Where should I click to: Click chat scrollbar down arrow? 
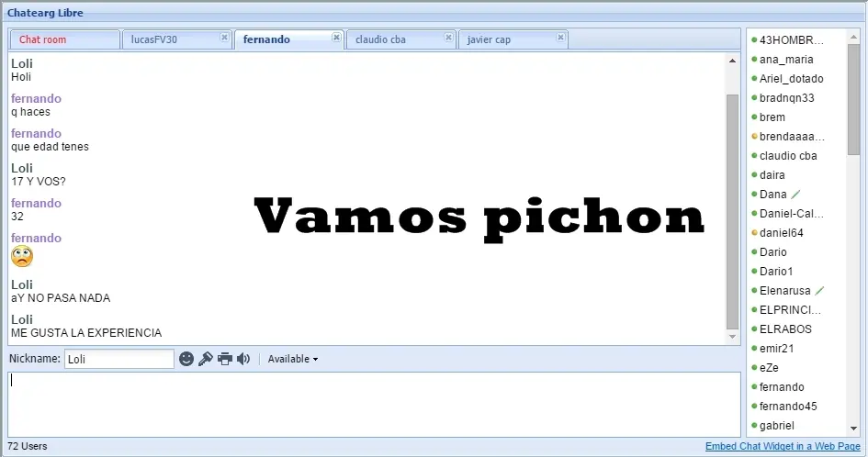(x=732, y=337)
